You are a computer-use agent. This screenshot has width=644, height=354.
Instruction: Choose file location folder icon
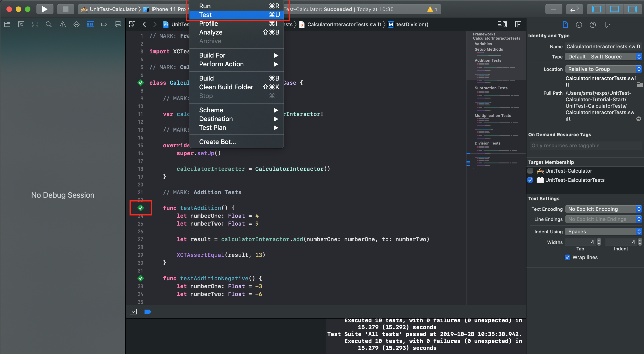pos(639,85)
